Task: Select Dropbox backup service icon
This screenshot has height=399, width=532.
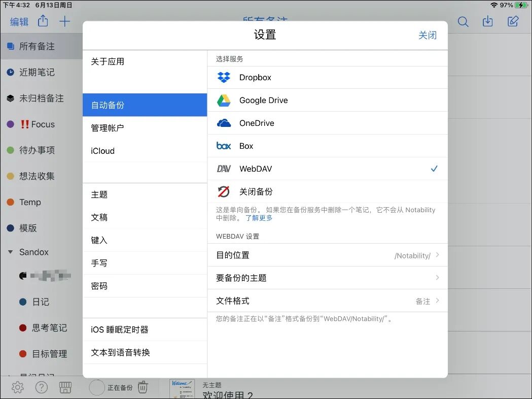Action: point(224,78)
